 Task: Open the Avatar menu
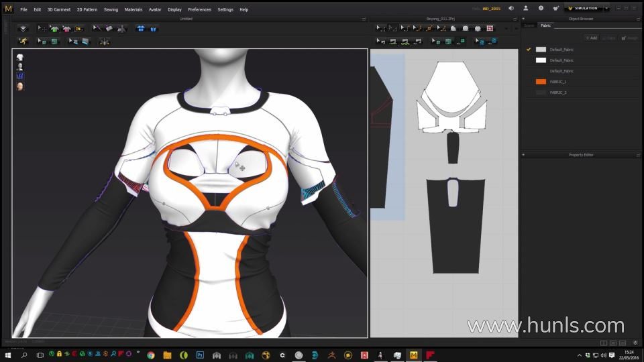[155, 9]
